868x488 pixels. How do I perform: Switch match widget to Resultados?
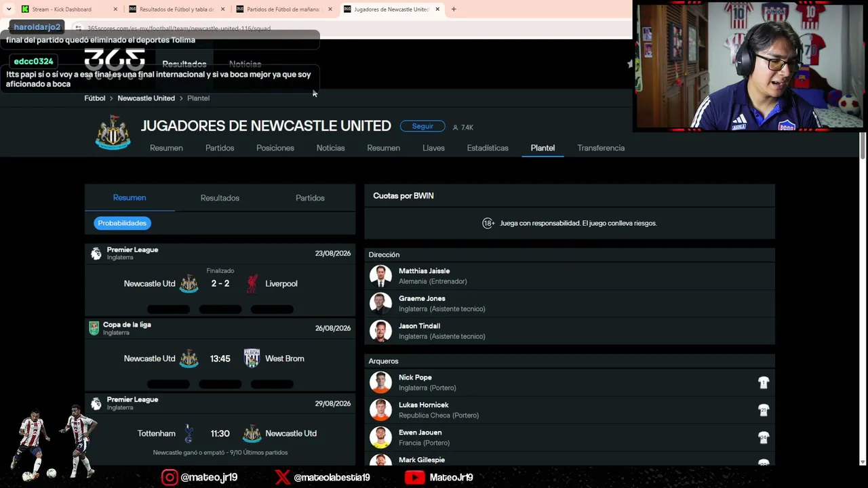click(x=220, y=198)
